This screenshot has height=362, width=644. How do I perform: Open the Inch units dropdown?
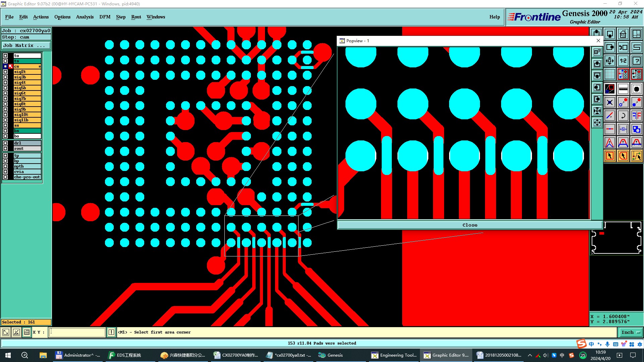[630, 332]
